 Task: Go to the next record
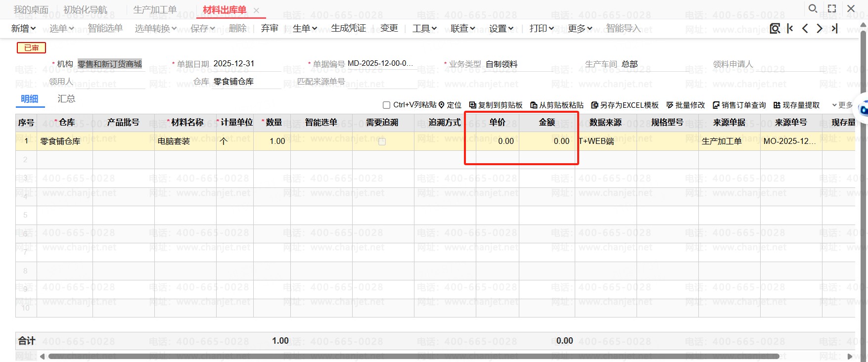820,28
